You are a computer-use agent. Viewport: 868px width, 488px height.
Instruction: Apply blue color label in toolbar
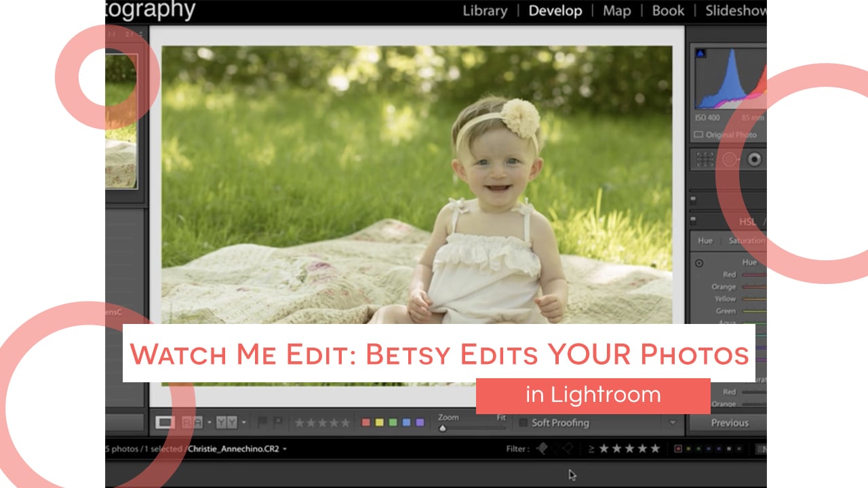tap(406, 422)
